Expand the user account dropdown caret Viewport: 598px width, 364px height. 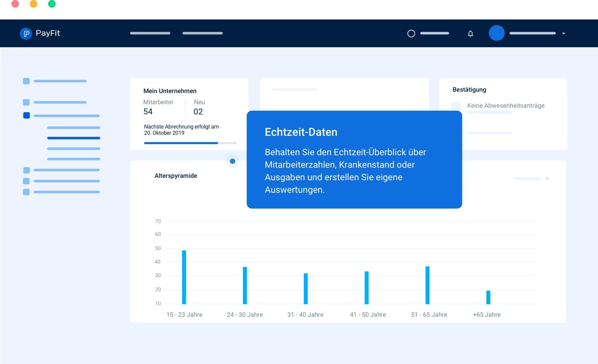(x=564, y=34)
